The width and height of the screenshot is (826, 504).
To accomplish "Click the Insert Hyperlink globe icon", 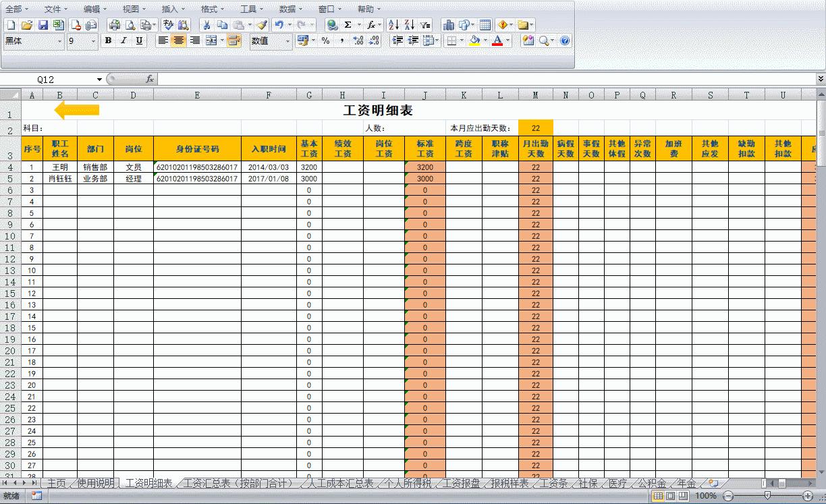I will (x=331, y=24).
